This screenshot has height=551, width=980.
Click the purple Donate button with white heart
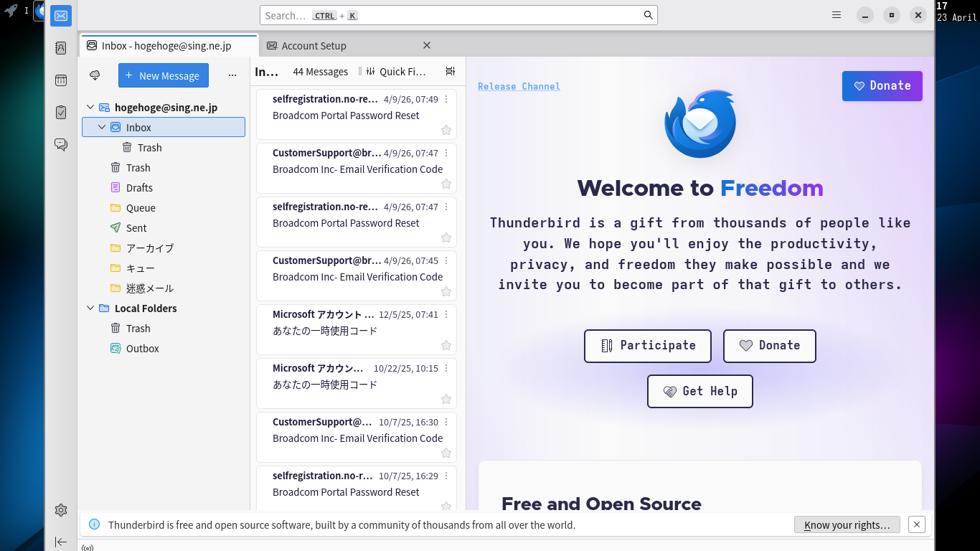tap(882, 86)
